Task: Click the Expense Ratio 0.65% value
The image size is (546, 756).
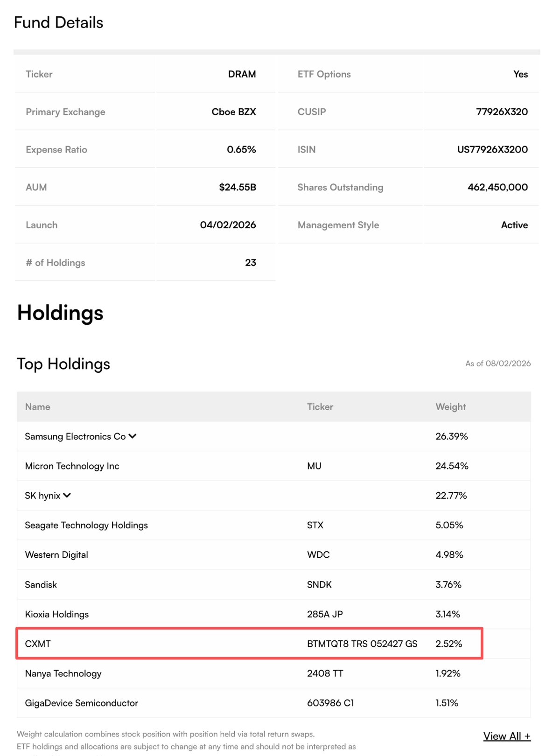Action: point(241,150)
